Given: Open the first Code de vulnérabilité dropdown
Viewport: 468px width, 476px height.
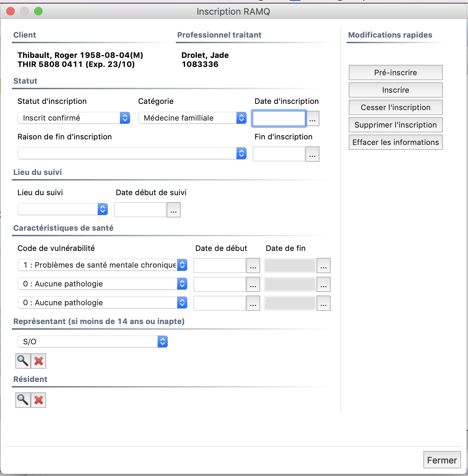Looking at the screenshot, I should (x=103, y=265).
